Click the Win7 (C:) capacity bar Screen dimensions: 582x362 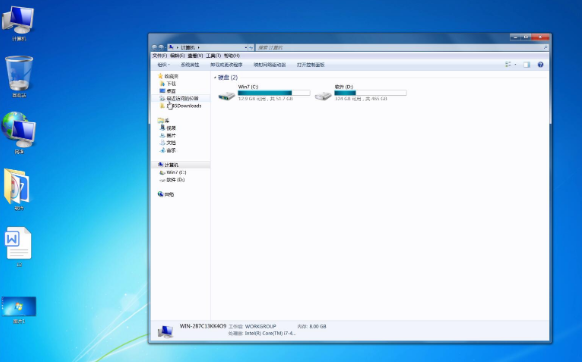tap(274, 93)
